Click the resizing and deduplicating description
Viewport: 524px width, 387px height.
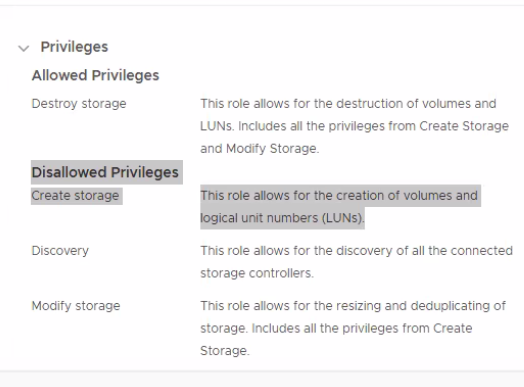point(353,328)
